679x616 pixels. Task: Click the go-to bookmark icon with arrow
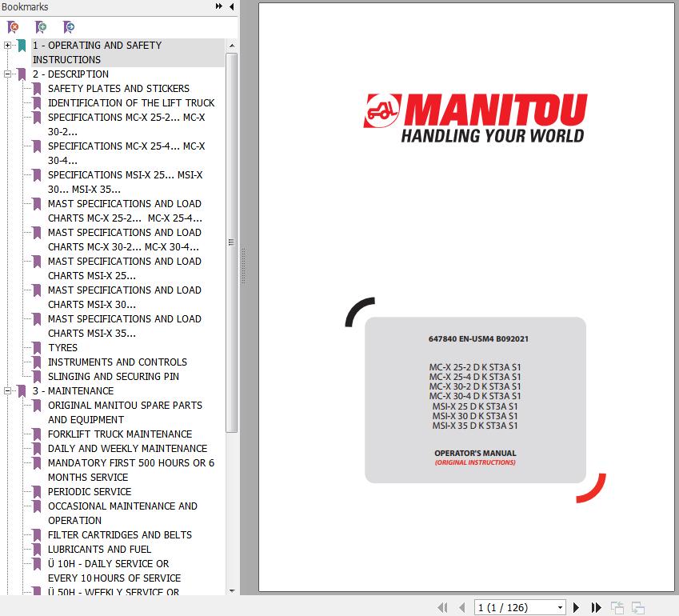(x=69, y=27)
